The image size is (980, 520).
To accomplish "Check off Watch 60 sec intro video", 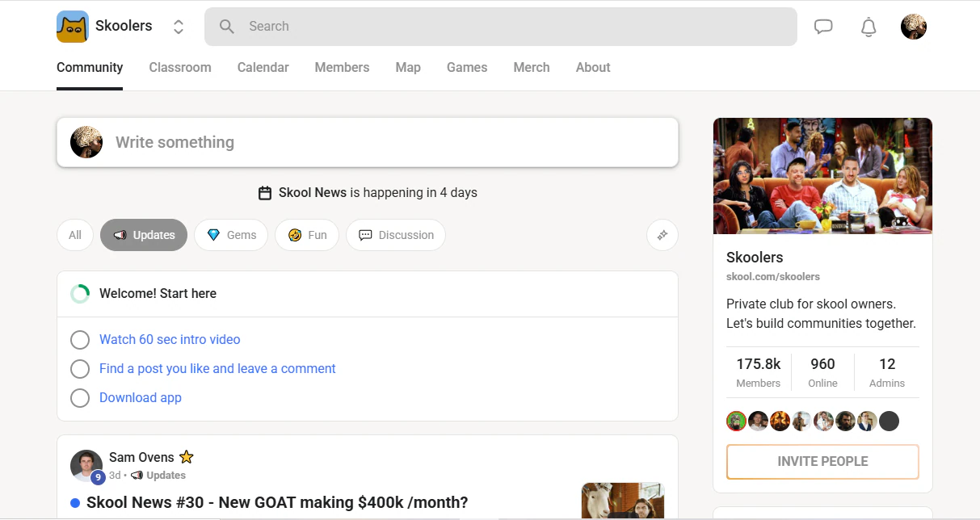I will tap(80, 340).
